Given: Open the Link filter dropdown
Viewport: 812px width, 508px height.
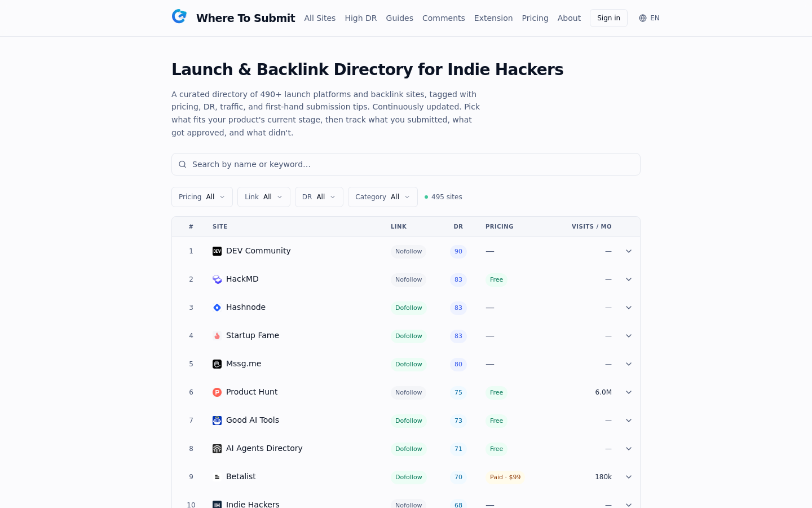Looking at the screenshot, I should [264, 197].
